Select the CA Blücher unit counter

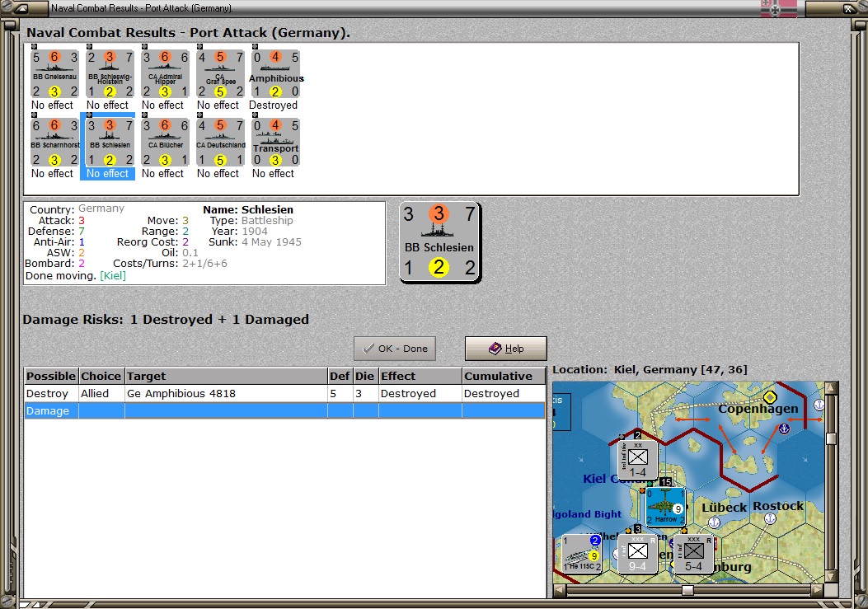165,143
